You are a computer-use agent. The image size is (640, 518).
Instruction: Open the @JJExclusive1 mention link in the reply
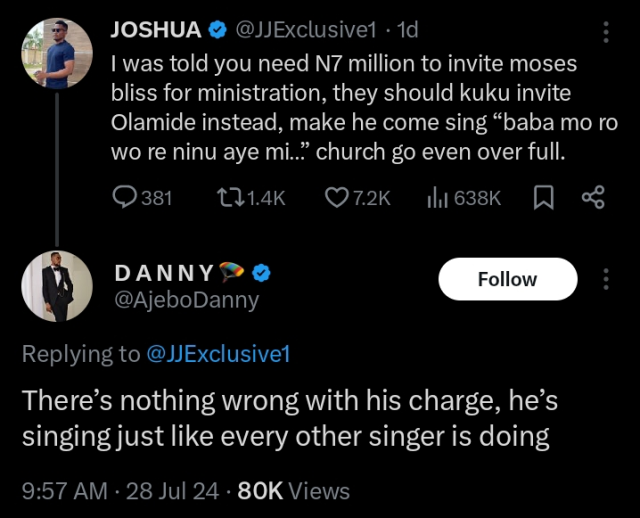pyautogui.click(x=218, y=353)
